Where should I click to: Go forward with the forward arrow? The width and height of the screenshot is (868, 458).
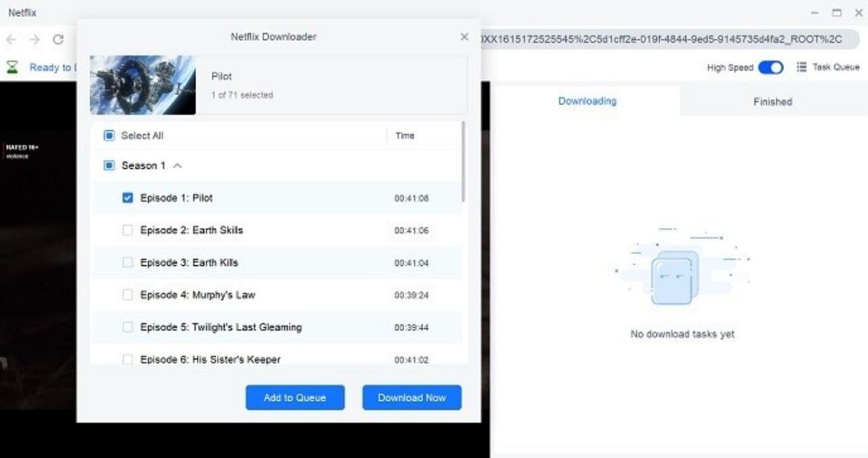[x=35, y=39]
